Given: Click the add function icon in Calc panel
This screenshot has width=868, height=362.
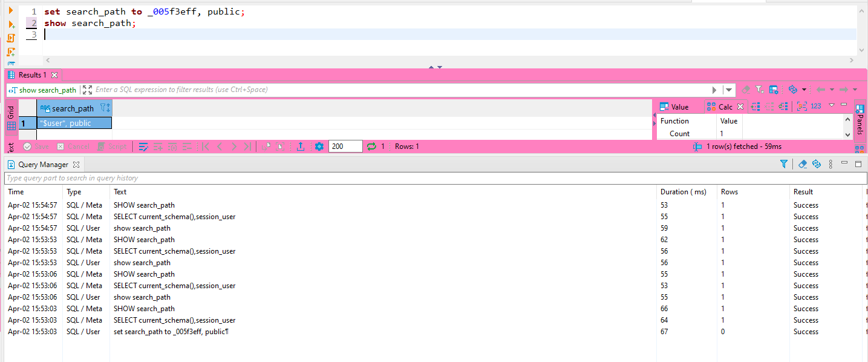Looking at the screenshot, I should coord(755,106).
